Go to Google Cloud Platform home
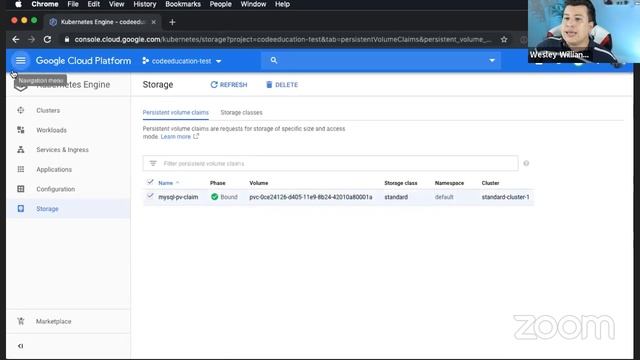 tap(83, 61)
